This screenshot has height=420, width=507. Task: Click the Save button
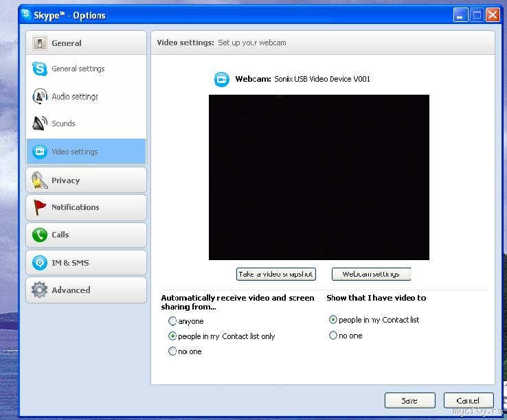[x=409, y=401]
